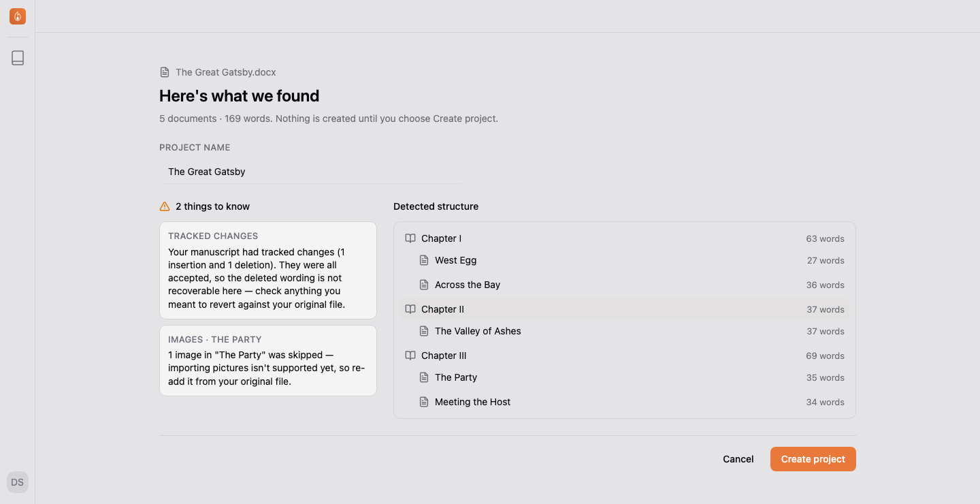This screenshot has width=980, height=504.
Task: Click the "2 things to know" heading
Action: (x=212, y=206)
